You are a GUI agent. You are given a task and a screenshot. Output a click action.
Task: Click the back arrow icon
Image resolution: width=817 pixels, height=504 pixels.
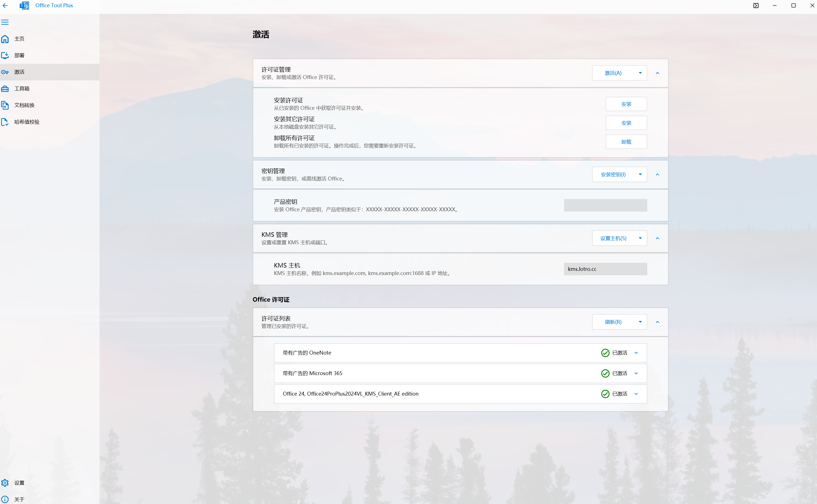pos(5,5)
